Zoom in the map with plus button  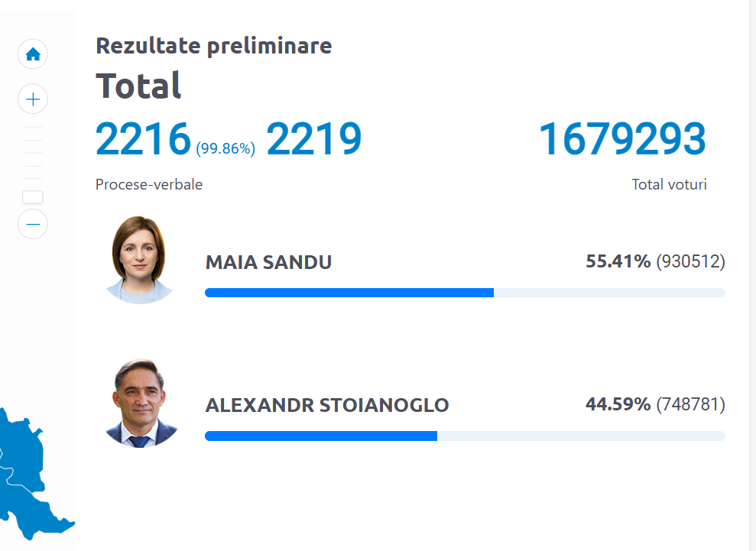[x=33, y=99]
